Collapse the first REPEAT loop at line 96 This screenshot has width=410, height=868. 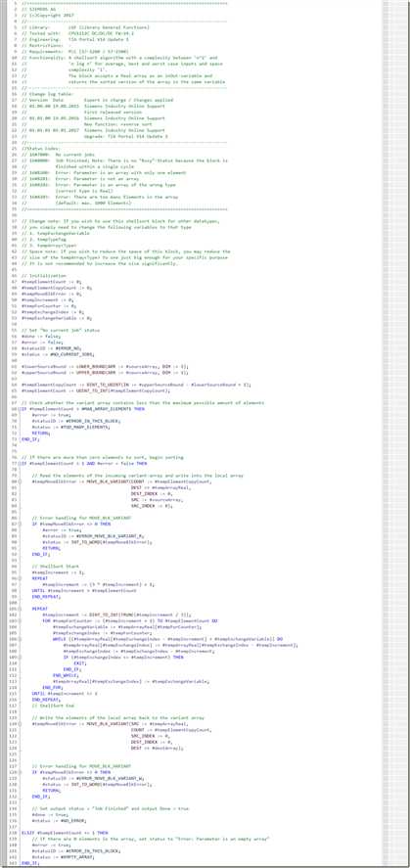point(19,578)
